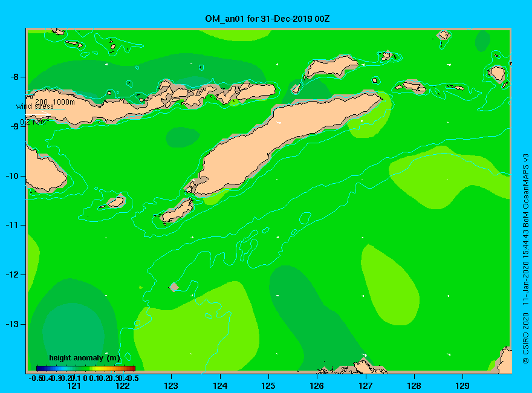Screen dimensions: 532x393
Task: Click latitude label "-11"
Action: [x=12, y=226]
